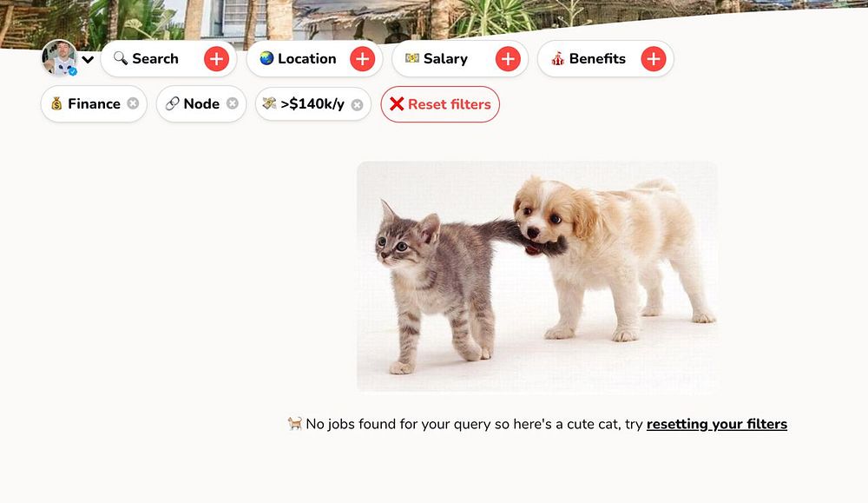The height and width of the screenshot is (503, 868).
Task: Open the Salary filter dropdown
Action: click(x=460, y=59)
